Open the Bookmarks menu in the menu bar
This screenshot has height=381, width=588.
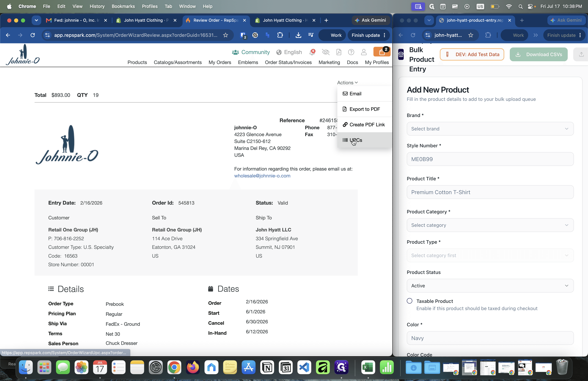tap(123, 6)
